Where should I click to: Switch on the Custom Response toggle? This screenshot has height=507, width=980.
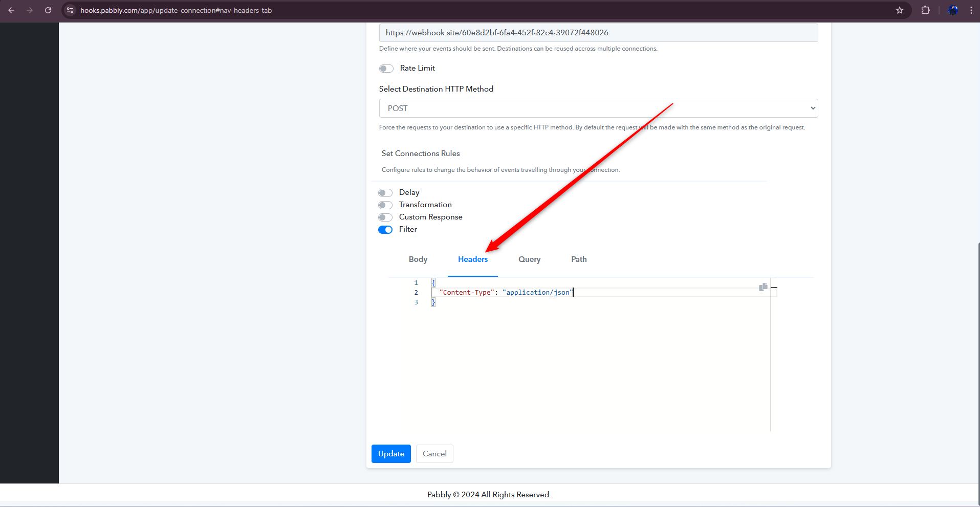pyautogui.click(x=385, y=217)
